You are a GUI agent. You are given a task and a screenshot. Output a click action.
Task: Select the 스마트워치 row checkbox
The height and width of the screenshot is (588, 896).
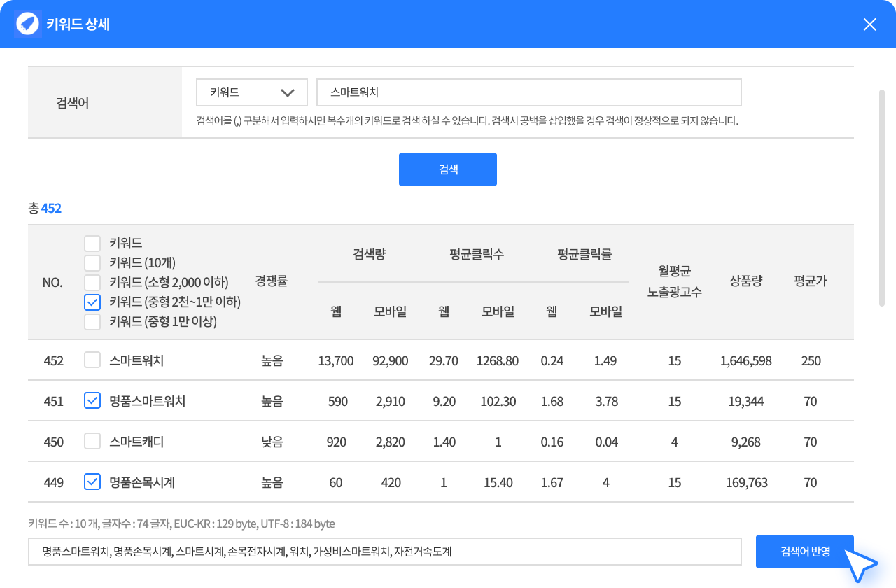(x=92, y=360)
